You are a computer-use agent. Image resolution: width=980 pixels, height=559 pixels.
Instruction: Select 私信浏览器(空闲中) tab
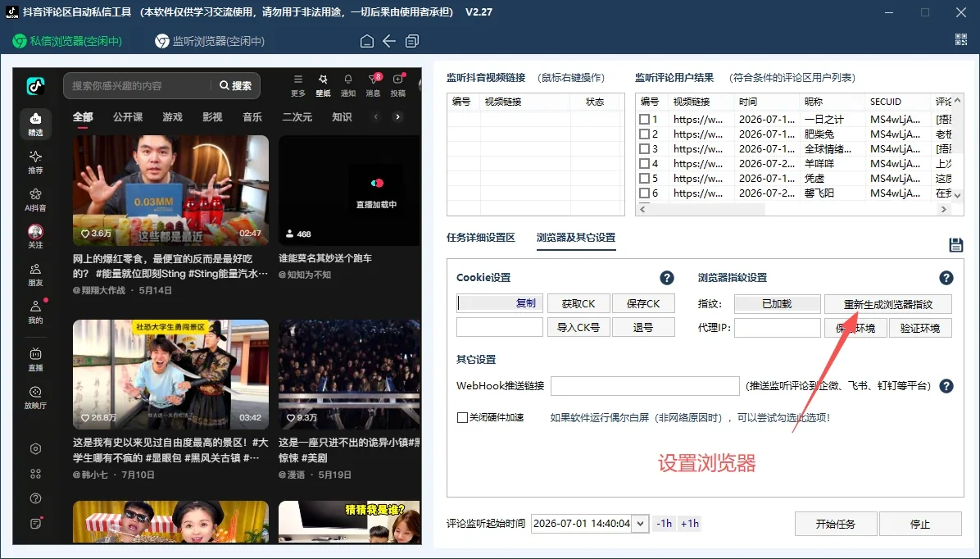pyautogui.click(x=67, y=41)
